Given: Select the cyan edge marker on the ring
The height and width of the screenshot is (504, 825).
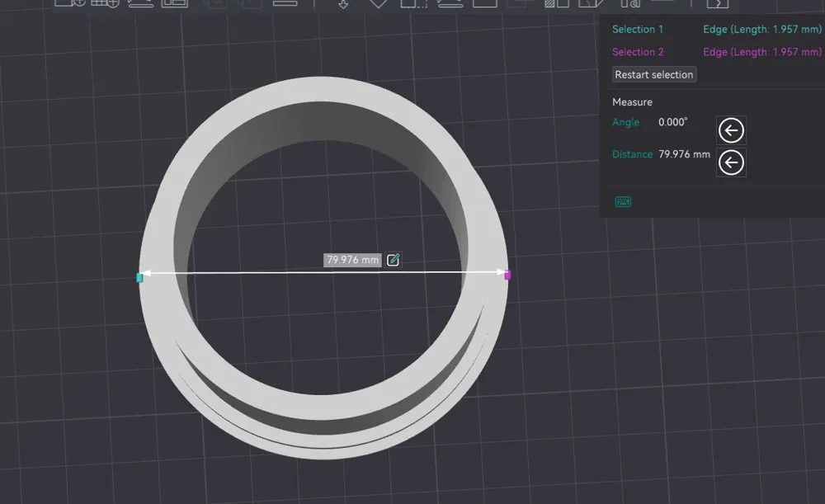Looking at the screenshot, I should 139,277.
